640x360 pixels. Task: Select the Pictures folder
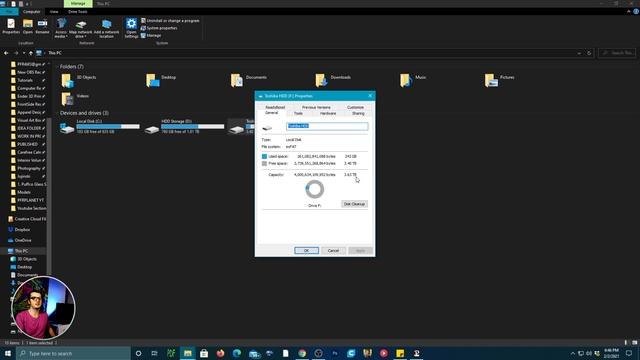click(x=500, y=80)
